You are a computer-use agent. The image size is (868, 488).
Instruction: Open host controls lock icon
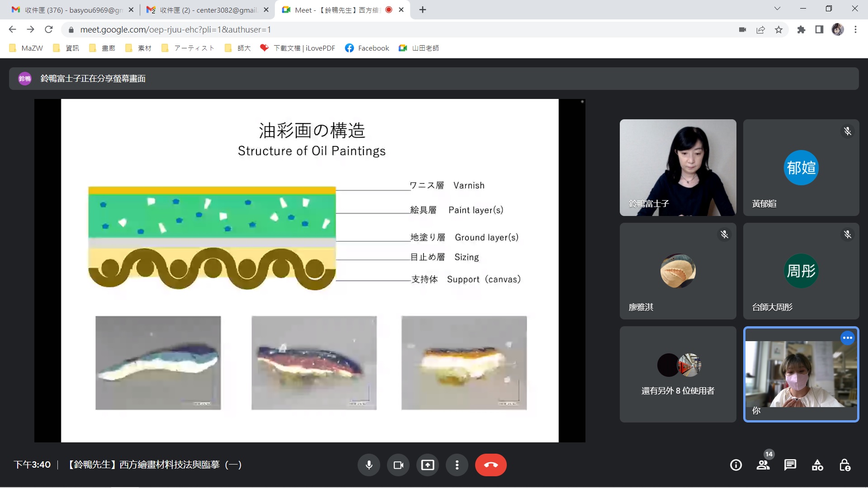click(x=844, y=465)
